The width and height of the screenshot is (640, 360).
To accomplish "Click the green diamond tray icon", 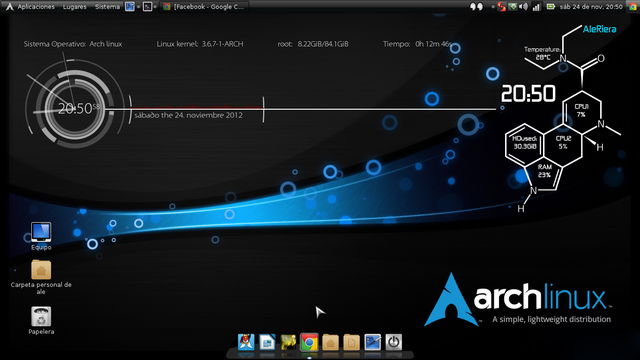I will click(x=513, y=7).
